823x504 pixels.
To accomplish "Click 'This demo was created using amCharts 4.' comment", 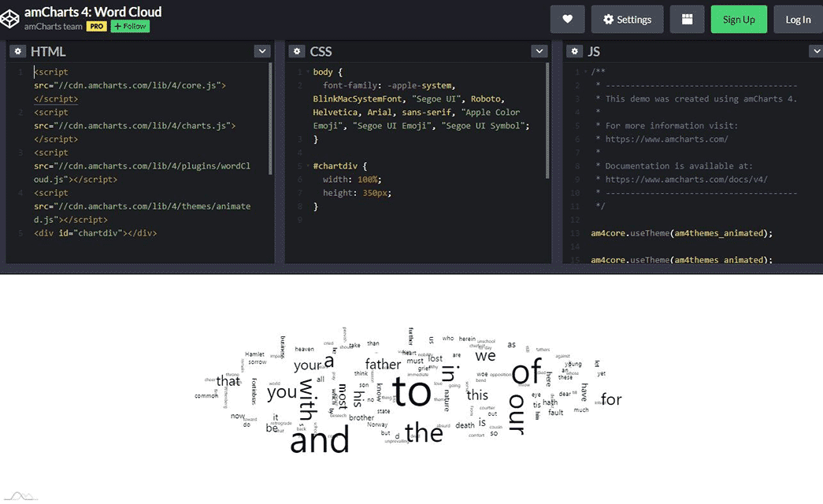I will 701,98.
